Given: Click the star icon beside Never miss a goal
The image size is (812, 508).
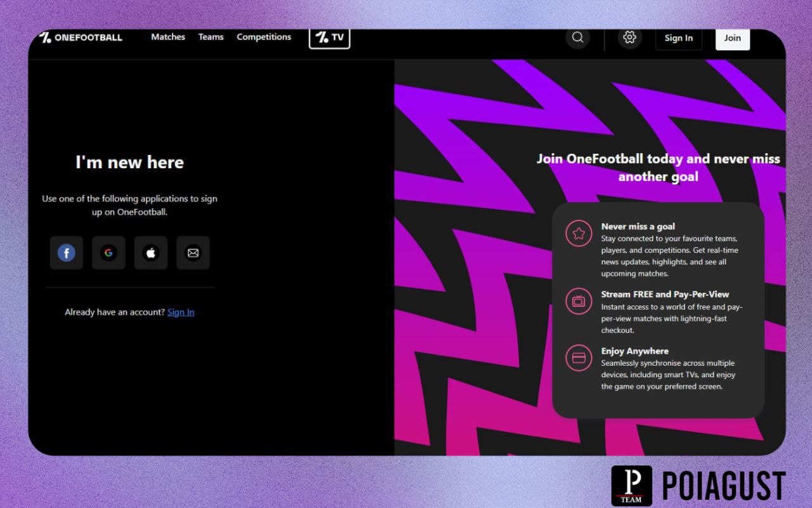Looking at the screenshot, I should [579, 233].
